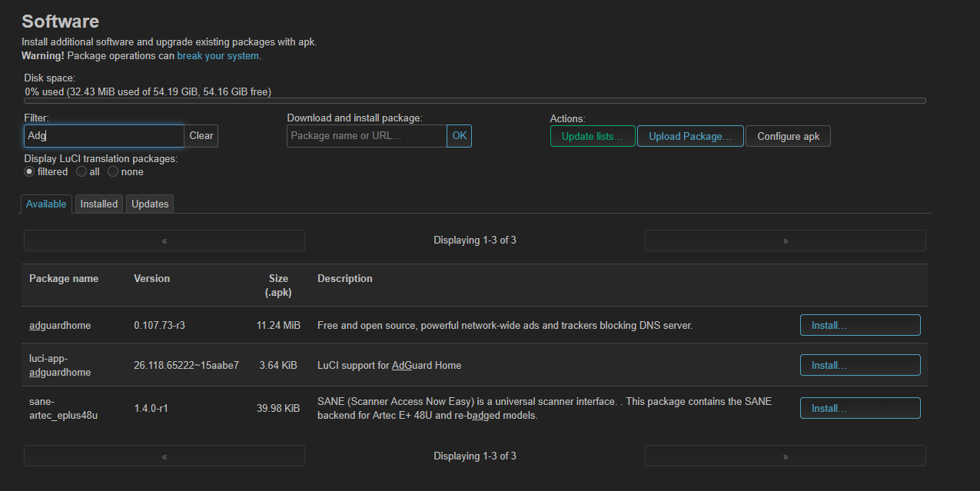Install luci-app-adguardhome package
980x491 pixels.
pos(860,365)
